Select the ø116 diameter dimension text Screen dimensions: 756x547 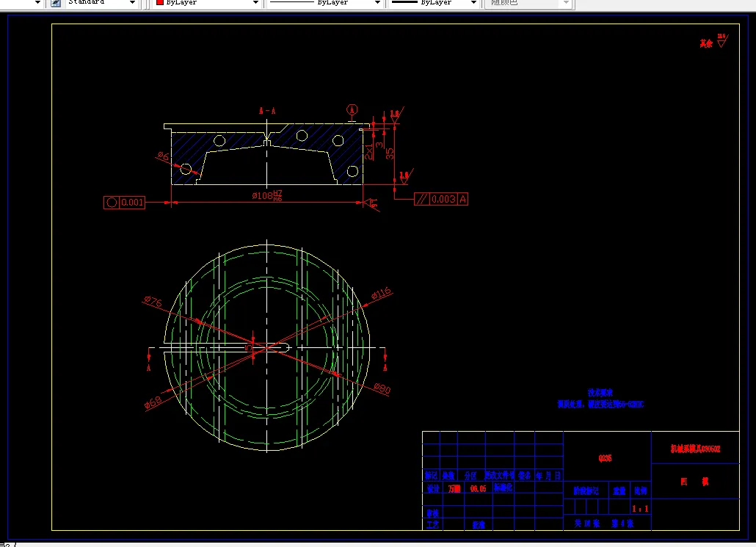[382, 293]
